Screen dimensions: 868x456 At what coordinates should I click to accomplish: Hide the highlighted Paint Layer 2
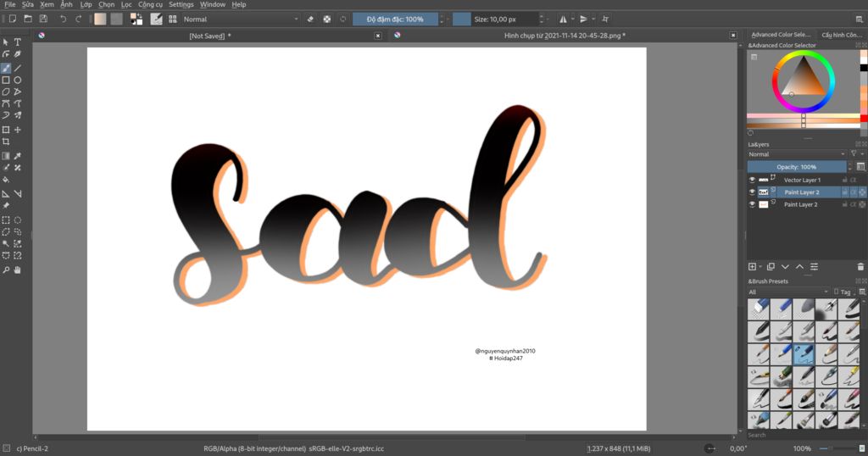752,192
